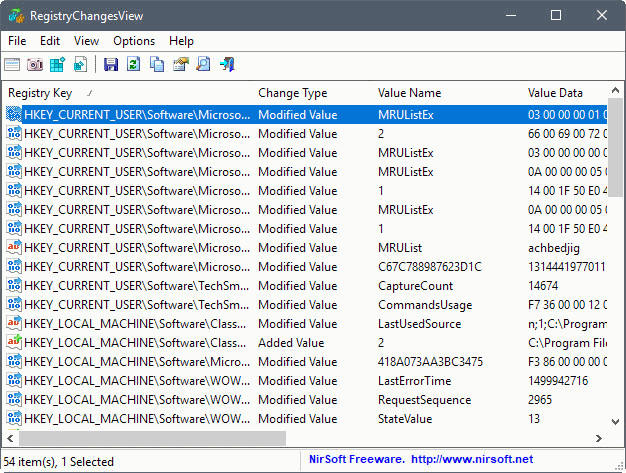Click the green Refresh toolbar icon
Screen dimensions: 626x473
click(x=133, y=64)
